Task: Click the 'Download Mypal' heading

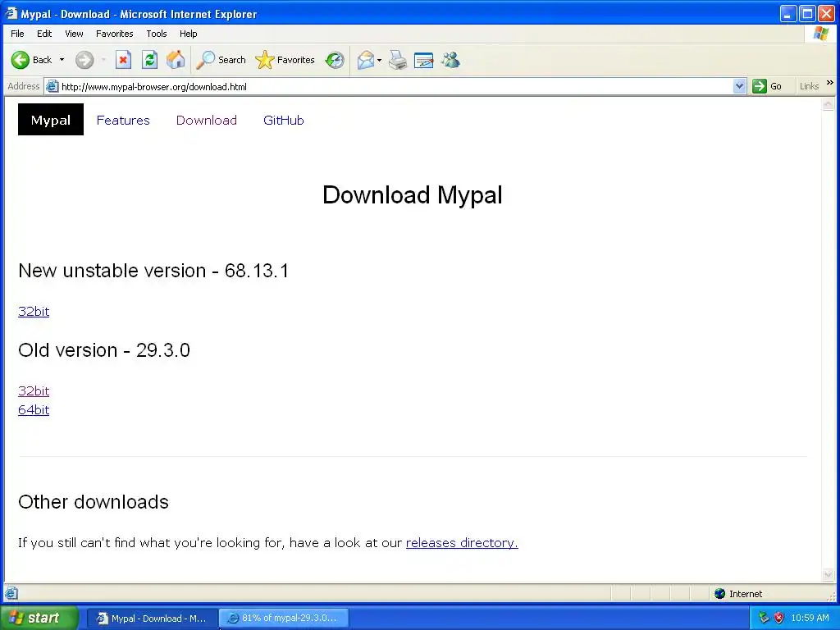Action: 413,194
